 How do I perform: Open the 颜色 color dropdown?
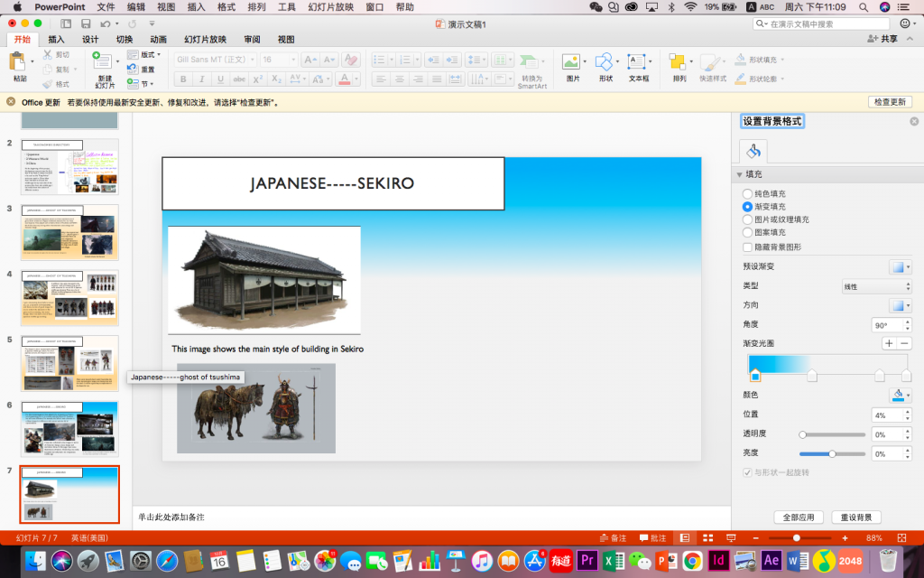(x=900, y=395)
